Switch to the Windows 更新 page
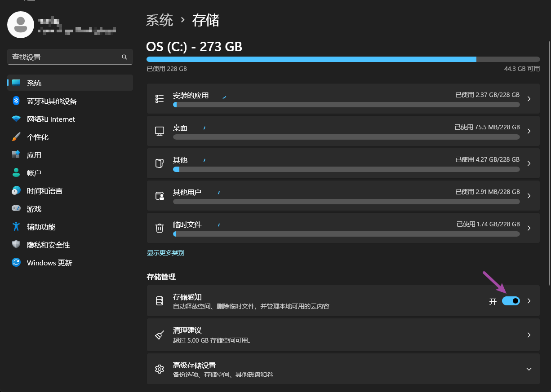Viewport: 551px width, 392px height. (x=70, y=263)
